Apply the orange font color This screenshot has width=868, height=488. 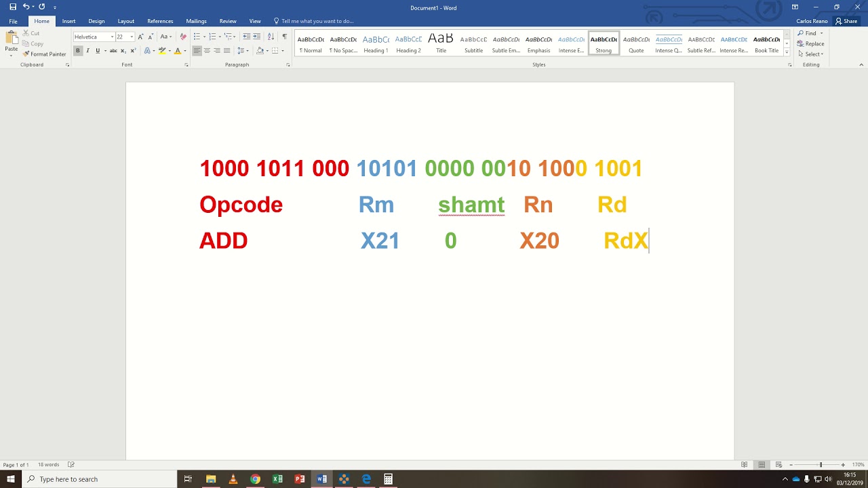(178, 51)
